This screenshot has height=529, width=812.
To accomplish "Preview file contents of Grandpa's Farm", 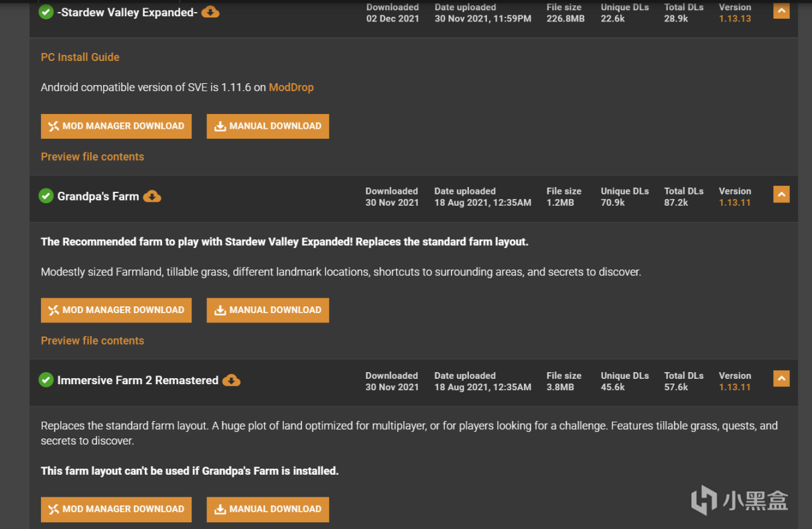I will 92,341.
